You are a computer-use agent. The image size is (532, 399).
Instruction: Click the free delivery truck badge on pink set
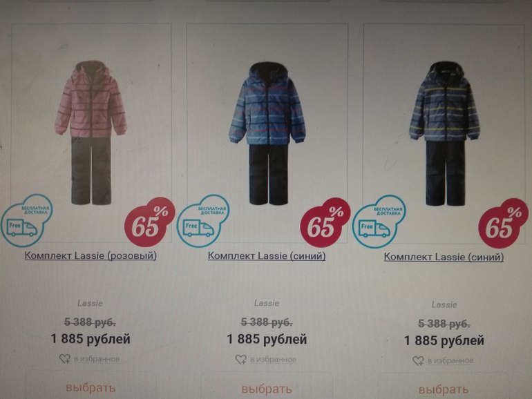[26, 220]
